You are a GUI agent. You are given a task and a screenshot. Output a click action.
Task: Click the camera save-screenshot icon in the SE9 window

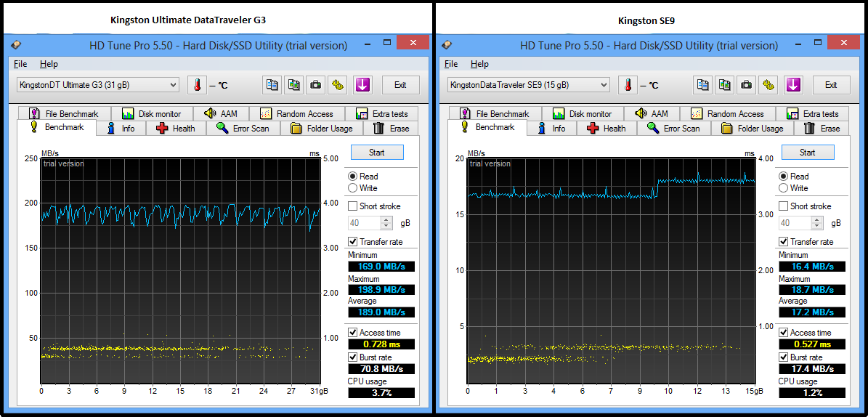click(x=746, y=85)
